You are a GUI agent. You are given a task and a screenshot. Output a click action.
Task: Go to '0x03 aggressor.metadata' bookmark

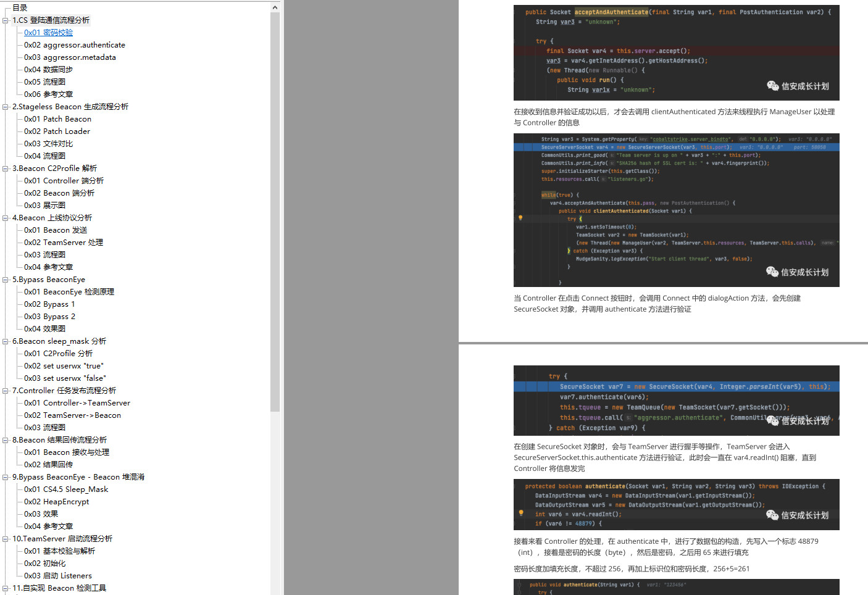click(70, 57)
